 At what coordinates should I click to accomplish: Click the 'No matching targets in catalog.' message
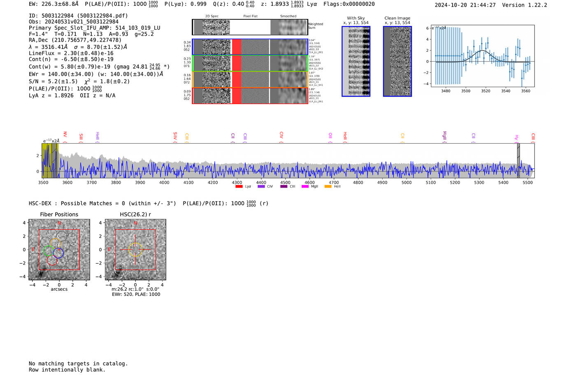coord(78,364)
